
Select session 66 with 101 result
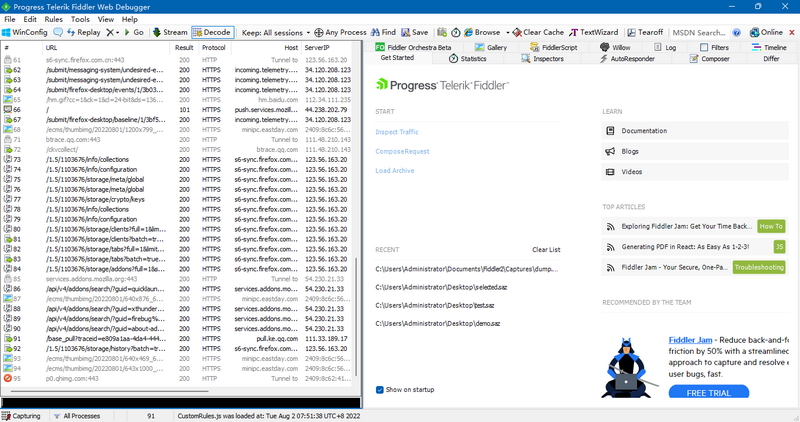pos(177,110)
